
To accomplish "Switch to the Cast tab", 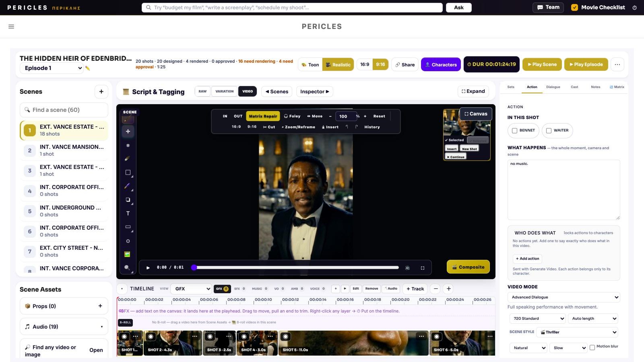I will pos(574,87).
